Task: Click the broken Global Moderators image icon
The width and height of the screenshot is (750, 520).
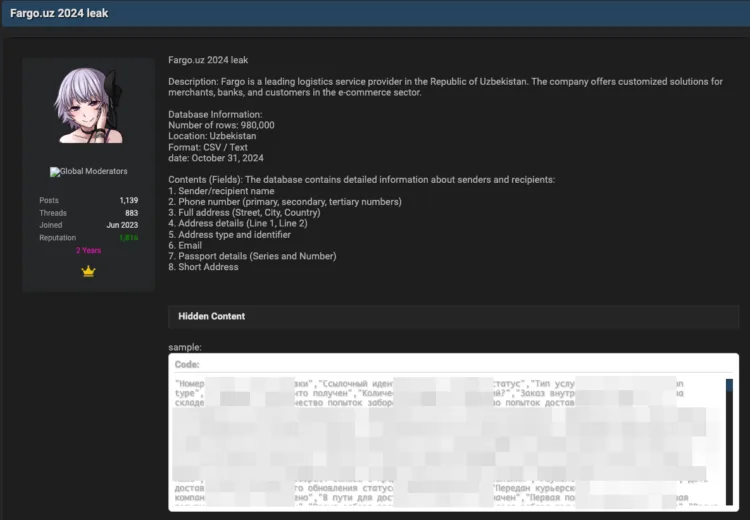Action: coord(55,172)
